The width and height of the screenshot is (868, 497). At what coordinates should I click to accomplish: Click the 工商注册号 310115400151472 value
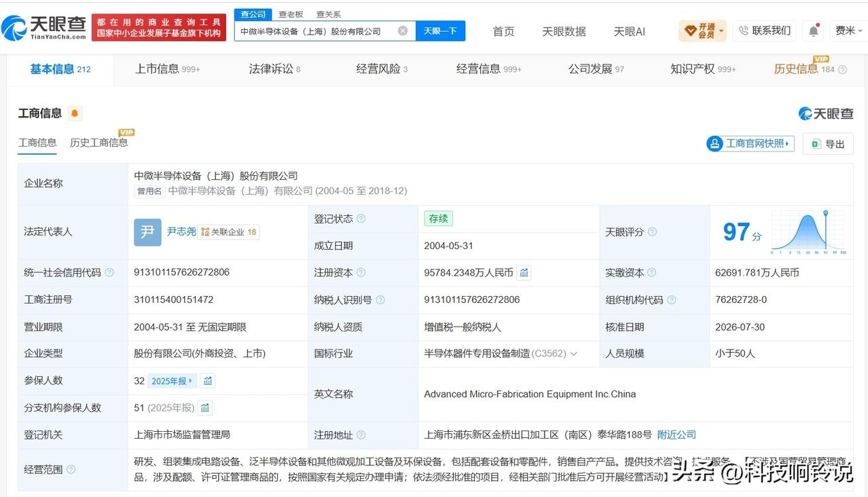[x=174, y=299]
